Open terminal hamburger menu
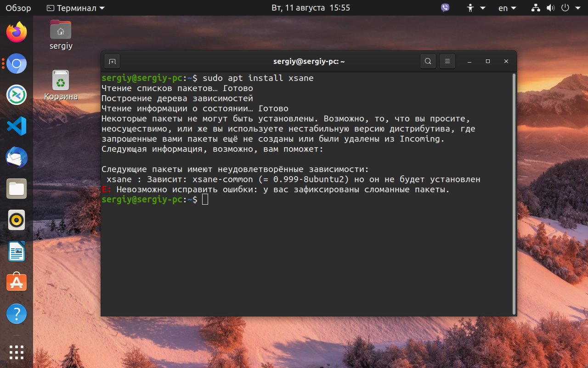This screenshot has height=368, width=588. click(x=447, y=61)
